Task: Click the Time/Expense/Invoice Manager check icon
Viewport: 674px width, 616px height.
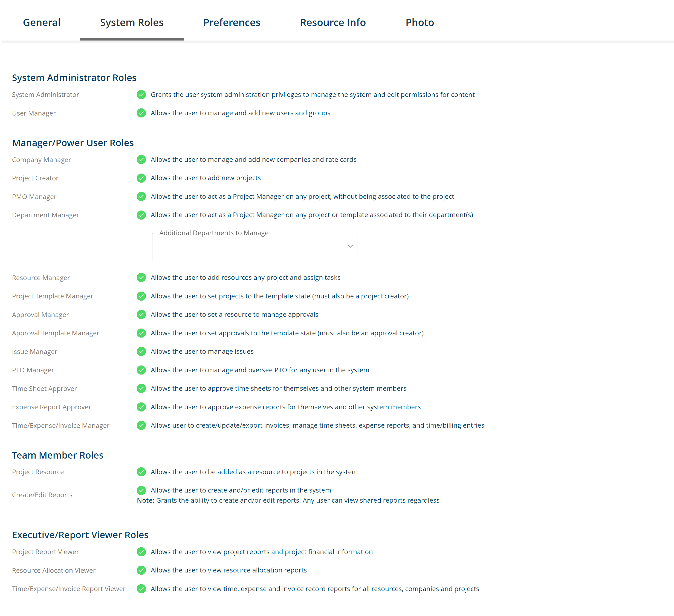Action: (x=141, y=425)
